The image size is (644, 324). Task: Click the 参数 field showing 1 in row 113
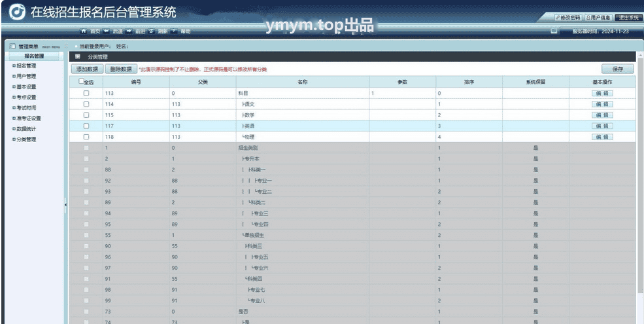(x=403, y=94)
